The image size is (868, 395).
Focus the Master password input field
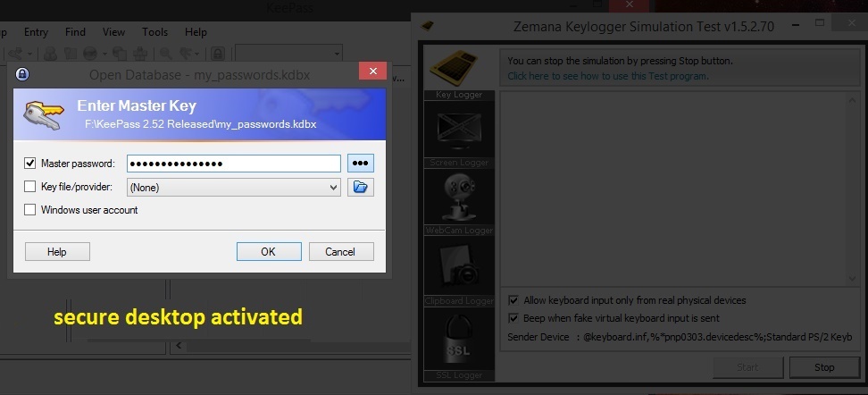pos(234,164)
